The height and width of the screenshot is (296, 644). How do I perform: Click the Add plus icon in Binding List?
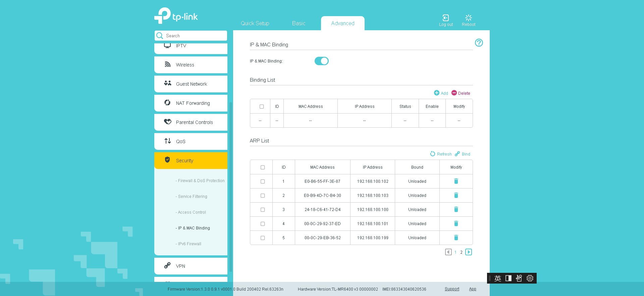tap(437, 93)
